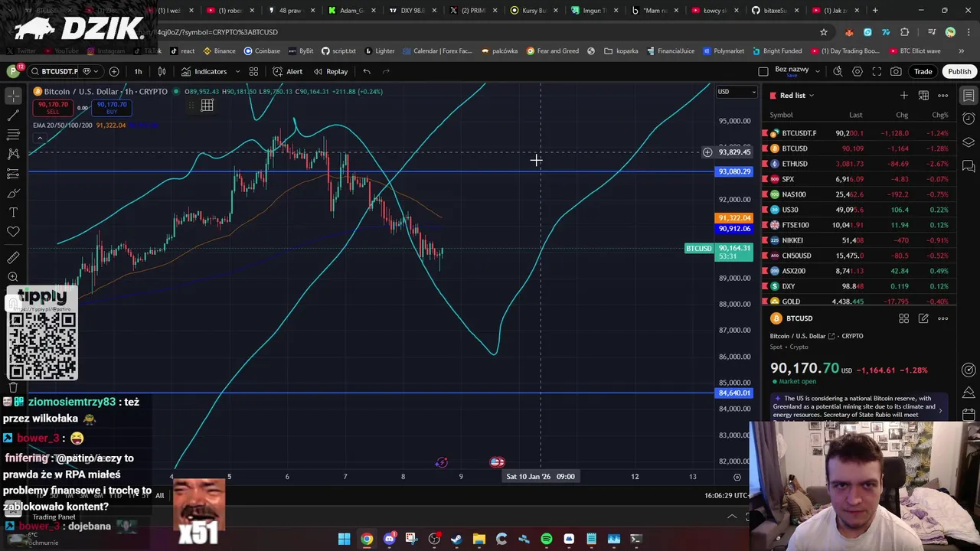Open the Fibonacci tools in left toolbar
The height and width of the screenshot is (551, 980).
pyautogui.click(x=13, y=135)
